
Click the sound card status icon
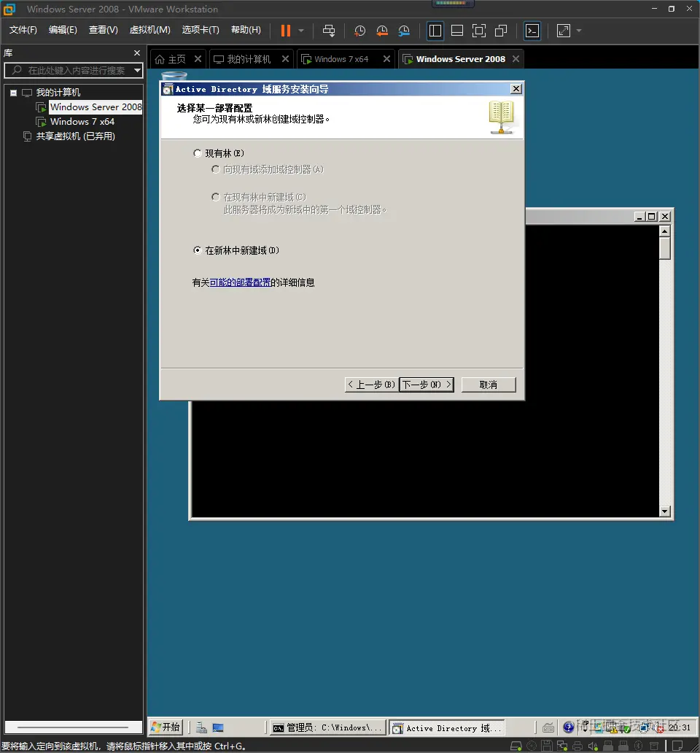pyautogui.click(x=593, y=746)
